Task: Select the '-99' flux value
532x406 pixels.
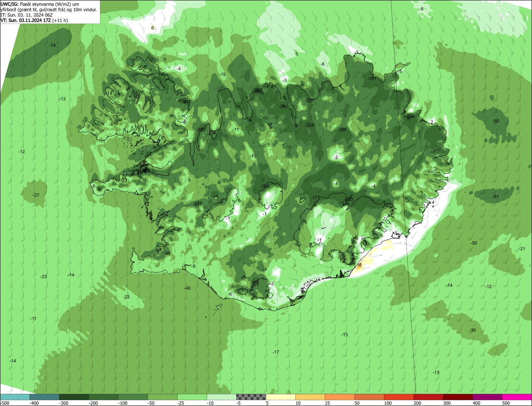Action: tap(167, 253)
